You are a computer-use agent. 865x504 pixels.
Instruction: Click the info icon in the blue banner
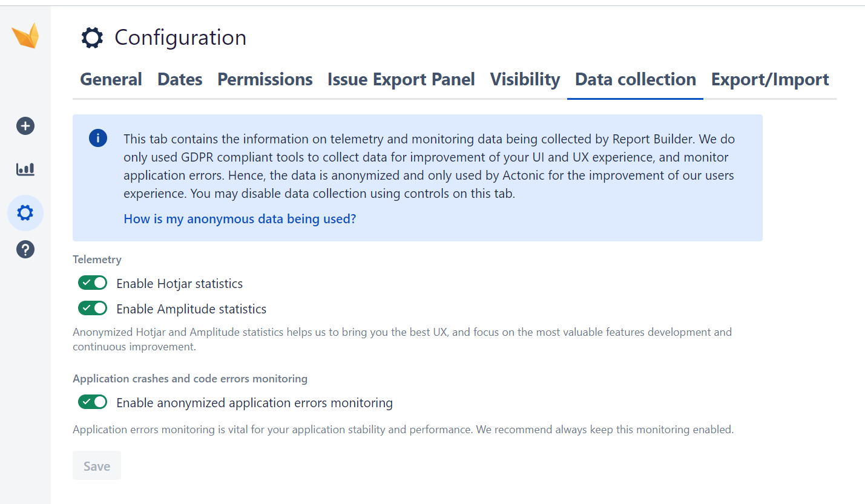point(98,138)
